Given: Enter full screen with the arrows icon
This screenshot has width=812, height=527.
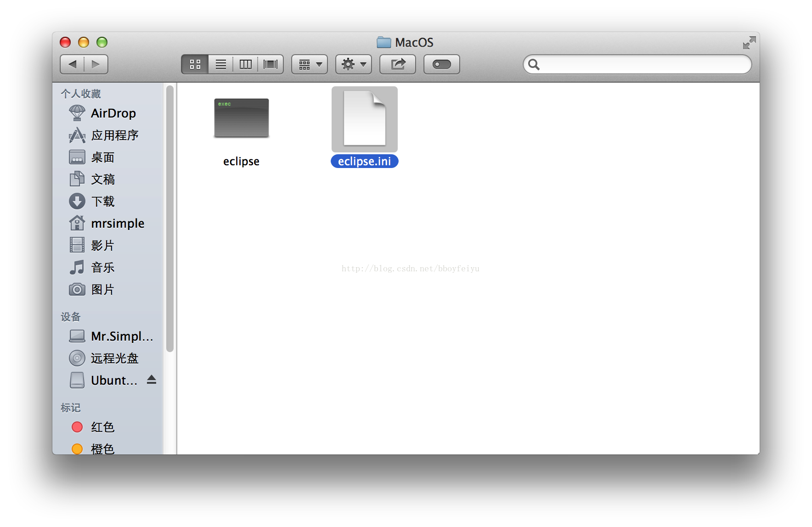Looking at the screenshot, I should [749, 43].
